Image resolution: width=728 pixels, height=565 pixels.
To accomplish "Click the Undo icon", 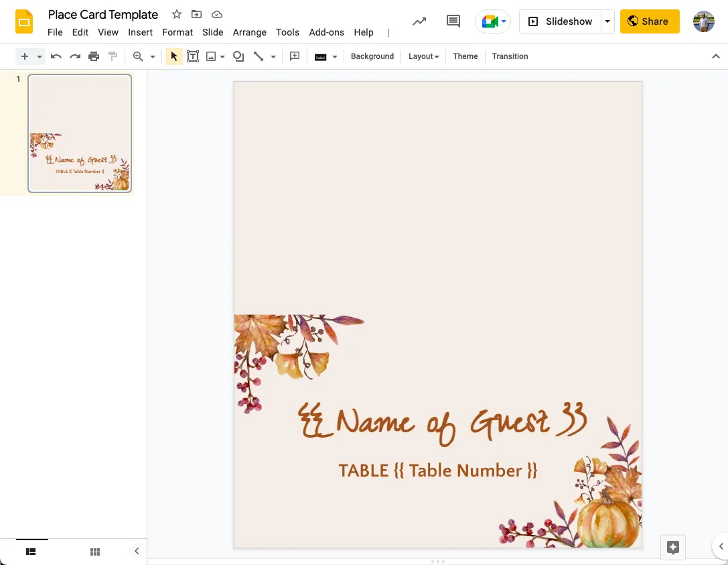I will [x=56, y=56].
